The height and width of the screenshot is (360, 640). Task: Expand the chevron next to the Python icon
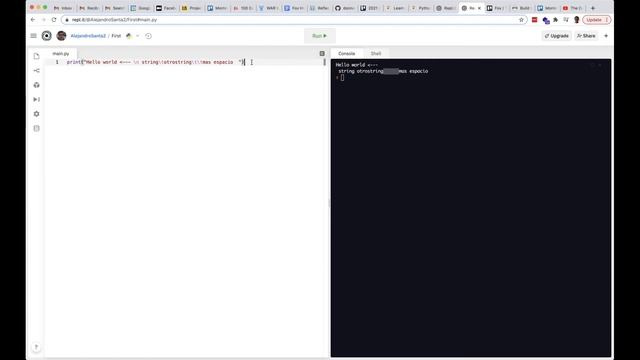point(138,36)
